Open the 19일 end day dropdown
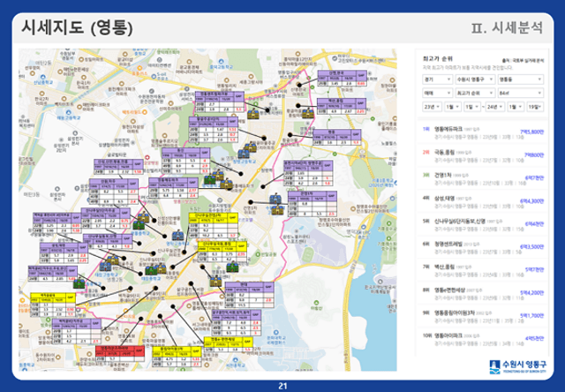Screen dimensions: 565x392 [x=535, y=107]
